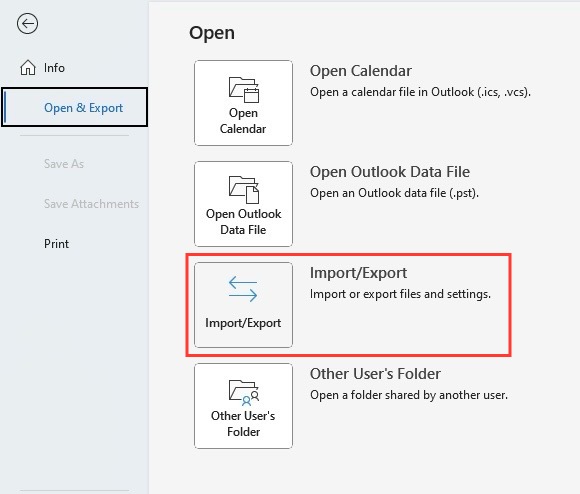
Task: Click the Open Calendar folder icon
Action: [x=243, y=89]
